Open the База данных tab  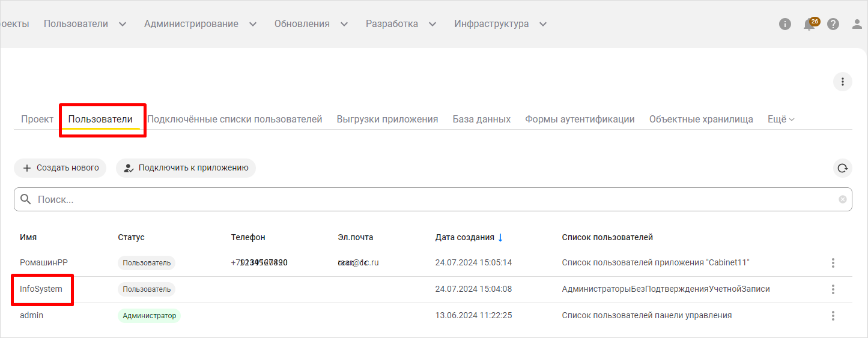482,119
